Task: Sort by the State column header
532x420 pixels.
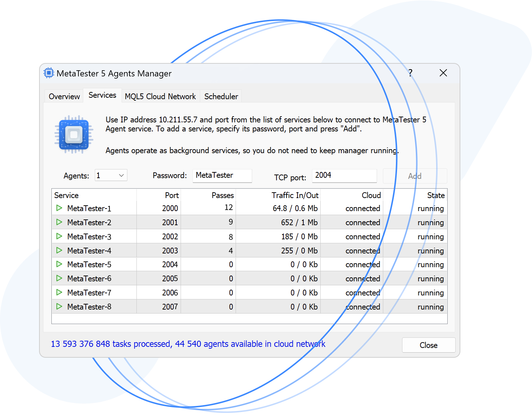Action: coord(415,195)
